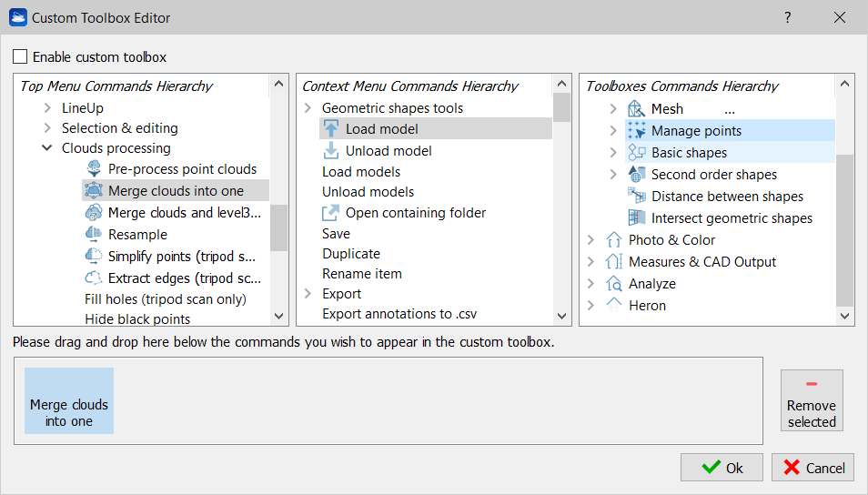Click the Distance between shapes icon

637,196
